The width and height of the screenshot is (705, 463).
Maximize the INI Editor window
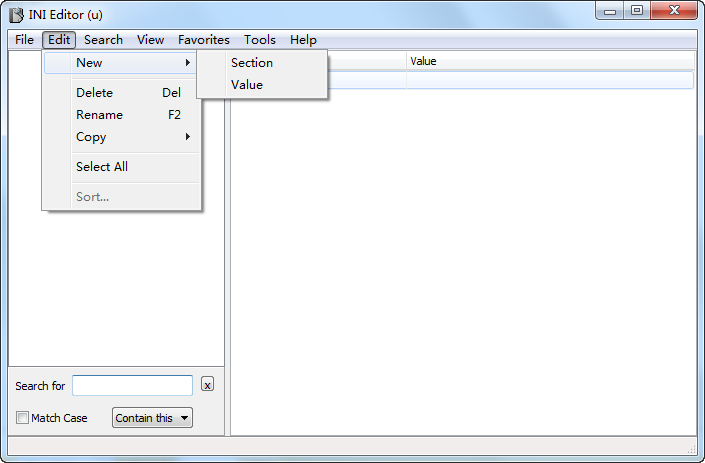pyautogui.click(x=637, y=11)
